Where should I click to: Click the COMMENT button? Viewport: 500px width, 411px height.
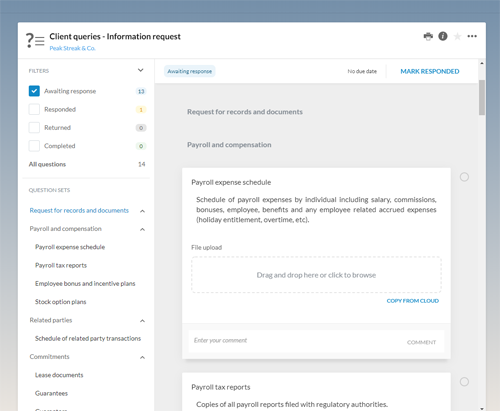point(421,342)
